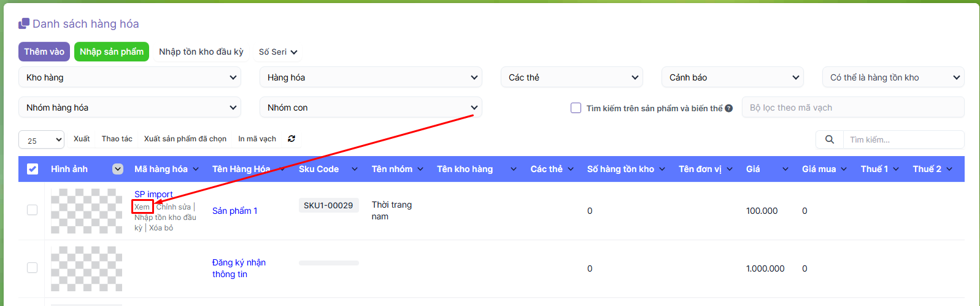Click sort arrow on Giá column
Screen dimensions: 980x306
785,169
